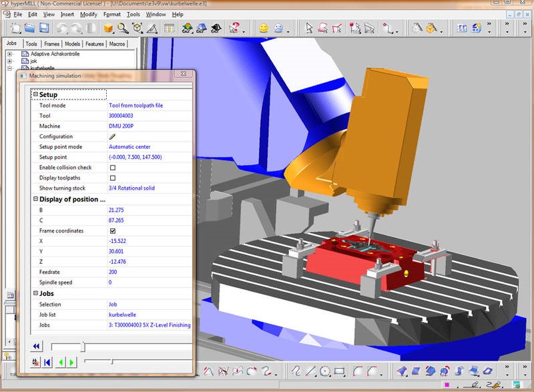Open the Modify menu
Viewport: 534px width, 392px height.
(89, 14)
